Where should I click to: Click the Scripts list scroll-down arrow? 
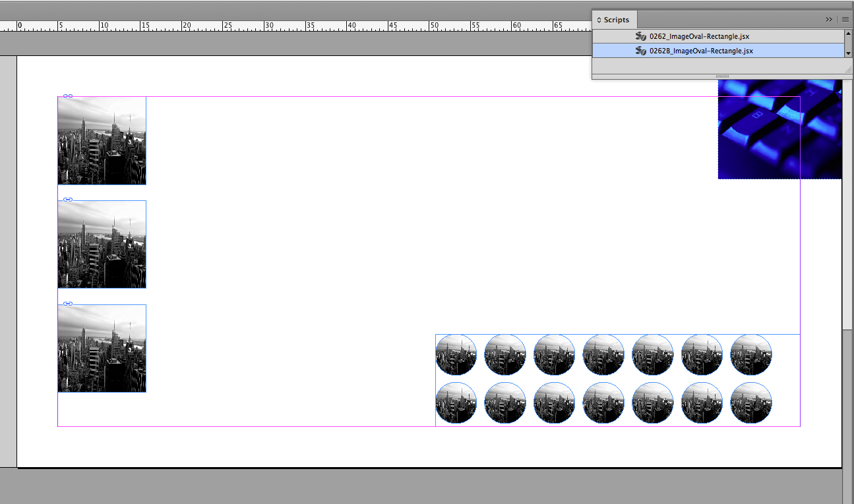pos(848,53)
